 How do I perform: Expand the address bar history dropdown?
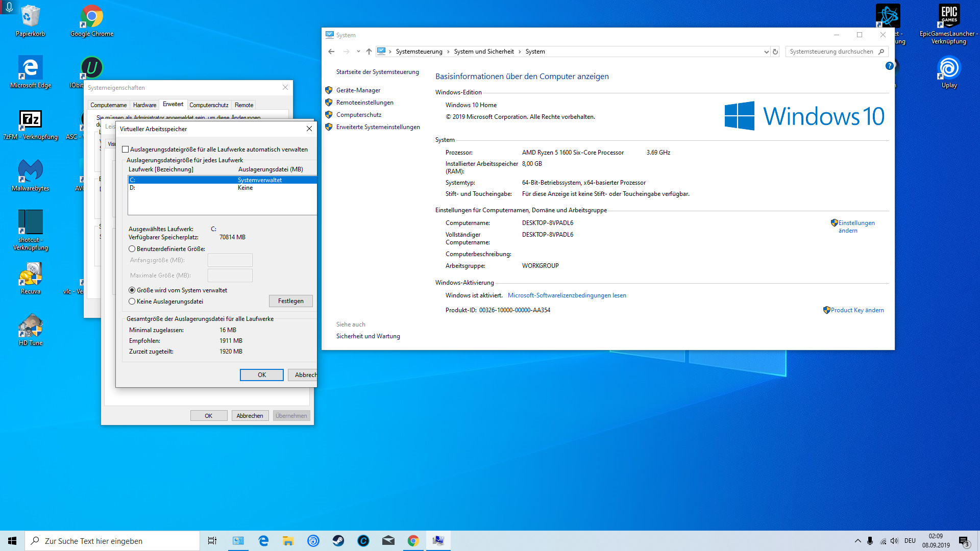[x=766, y=52]
